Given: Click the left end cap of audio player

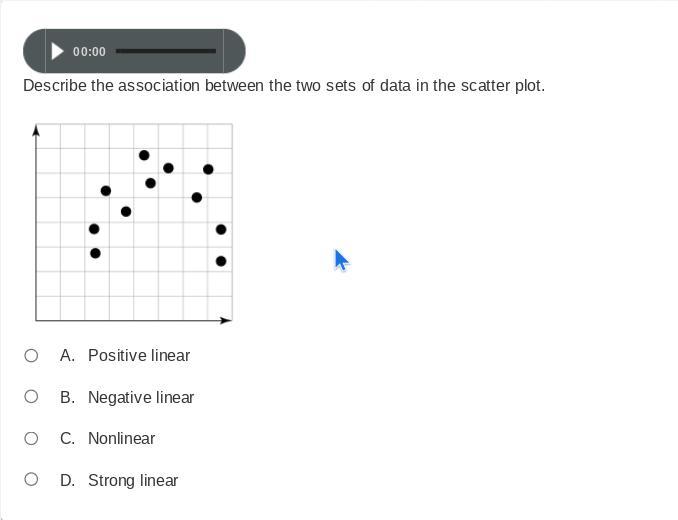Looking at the screenshot, I should (32, 51).
